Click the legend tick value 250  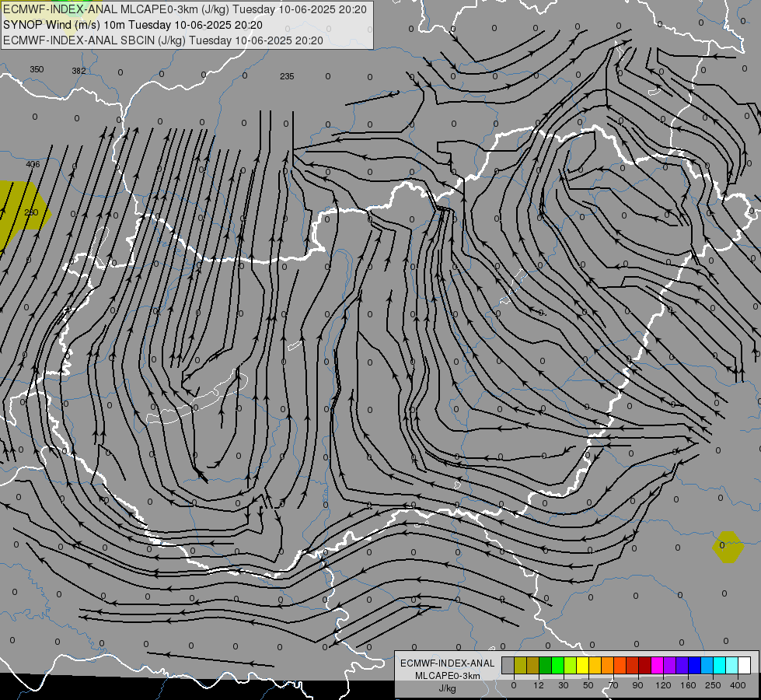[x=713, y=685]
